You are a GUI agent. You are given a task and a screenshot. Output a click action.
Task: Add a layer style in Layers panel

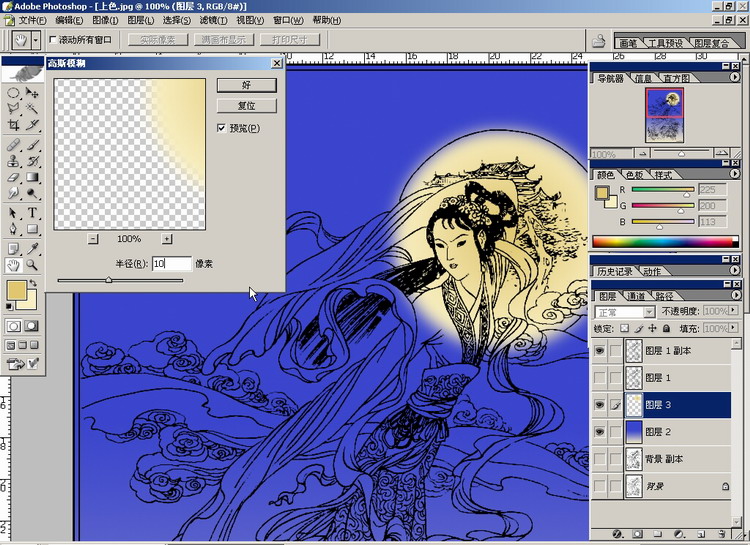point(617,534)
